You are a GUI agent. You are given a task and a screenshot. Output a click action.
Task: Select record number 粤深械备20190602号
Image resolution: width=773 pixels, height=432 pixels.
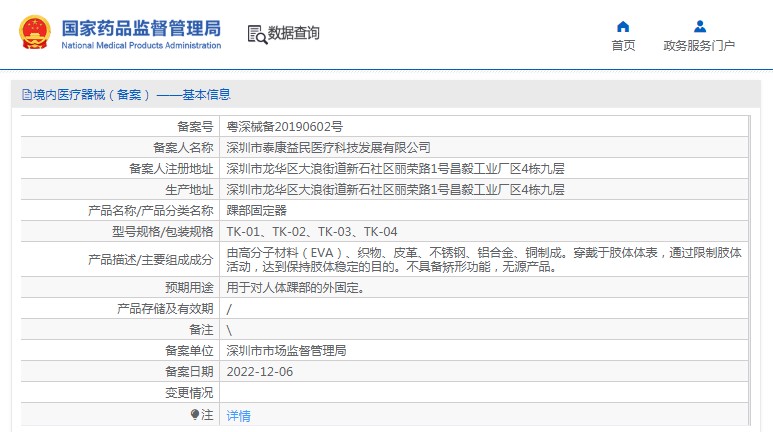[x=284, y=127]
